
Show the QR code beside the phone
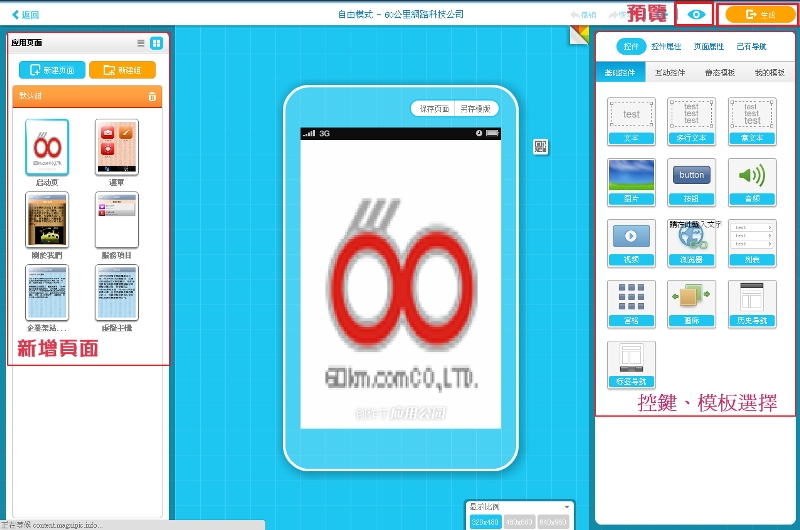click(x=540, y=147)
